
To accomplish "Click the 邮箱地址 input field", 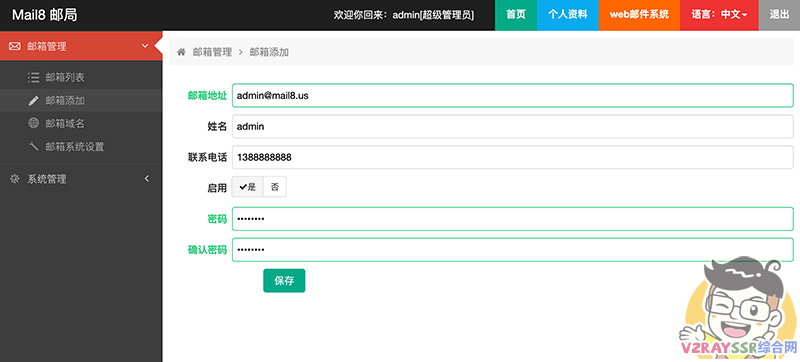I will (x=513, y=95).
